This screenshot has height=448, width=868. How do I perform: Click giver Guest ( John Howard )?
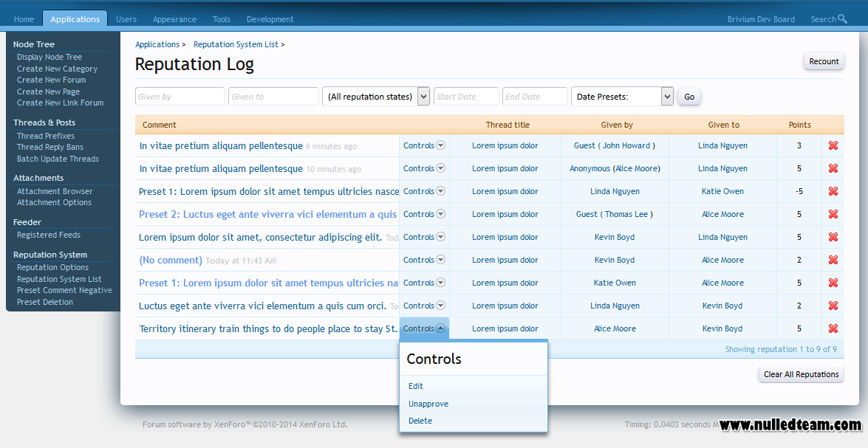point(615,145)
